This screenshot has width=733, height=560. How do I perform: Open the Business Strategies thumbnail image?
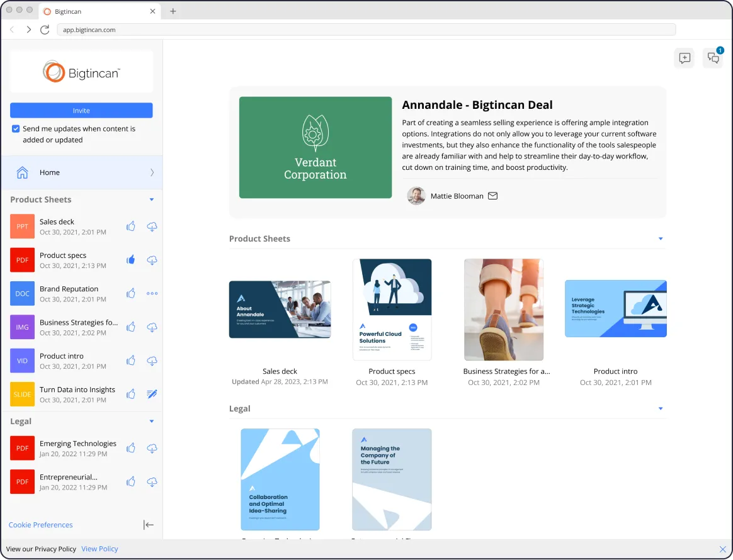pyautogui.click(x=504, y=310)
